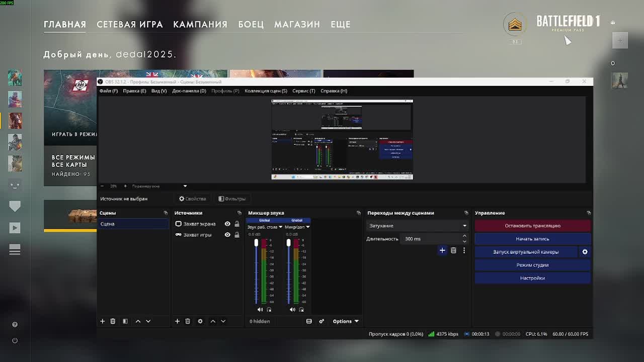Screen dimensions: 644x362
Task: Undock the Микшер звука panel
Action: click(359, 213)
